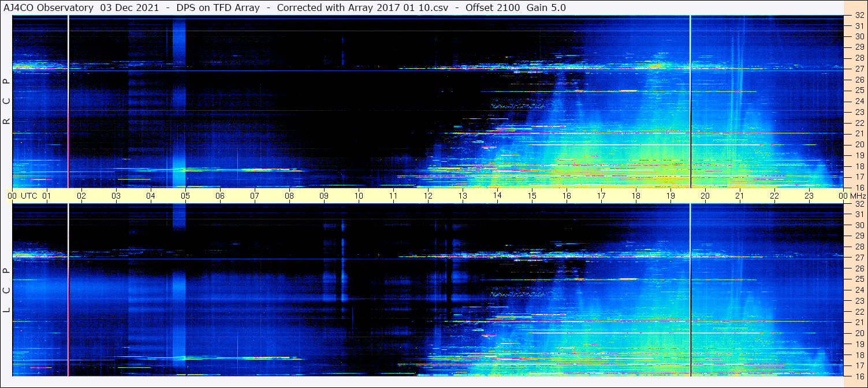Select hour 10 on the time axis
This screenshot has height=388, width=868.
point(359,196)
